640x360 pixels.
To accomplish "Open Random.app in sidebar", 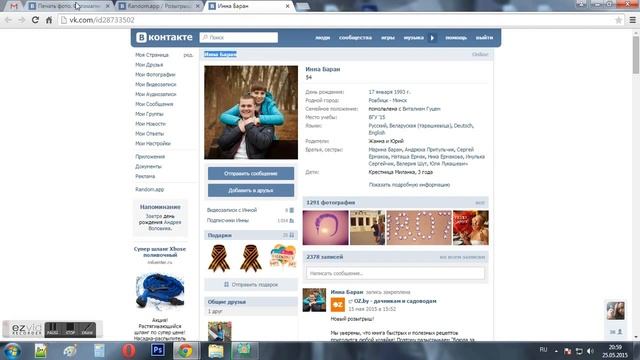I will pos(149,189).
